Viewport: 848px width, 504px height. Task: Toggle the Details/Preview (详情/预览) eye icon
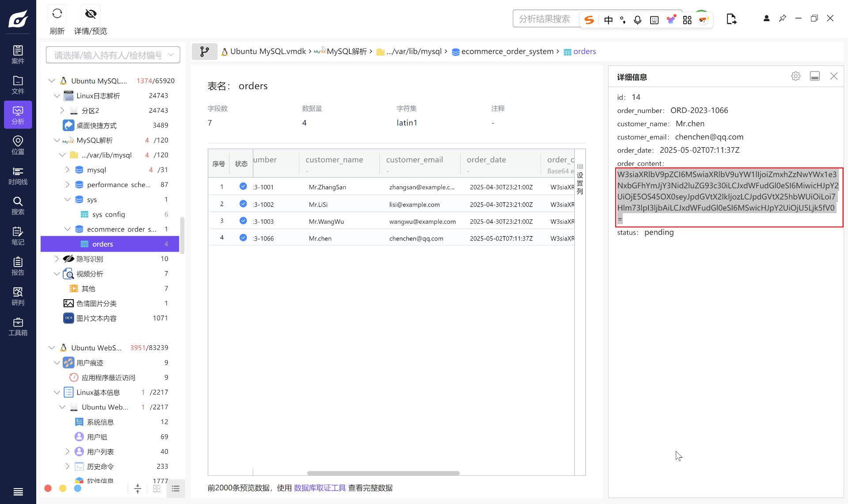91,14
